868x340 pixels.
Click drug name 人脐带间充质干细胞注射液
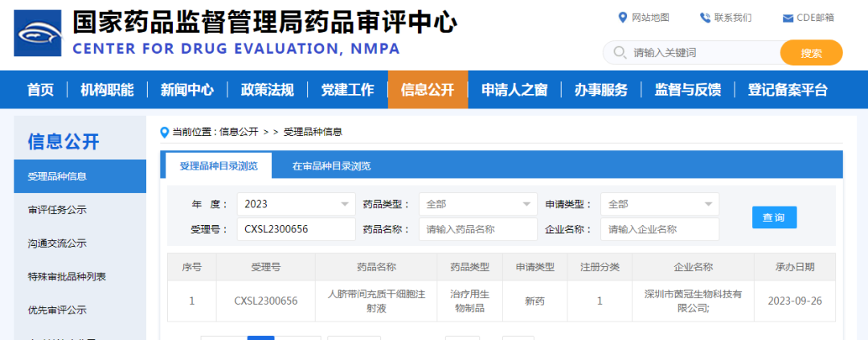point(376,301)
